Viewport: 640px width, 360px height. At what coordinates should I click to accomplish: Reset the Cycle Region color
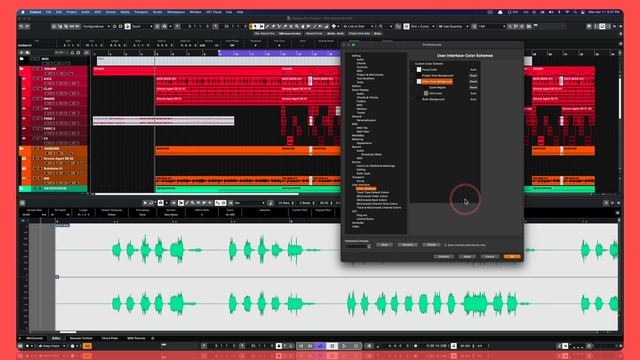(x=473, y=87)
